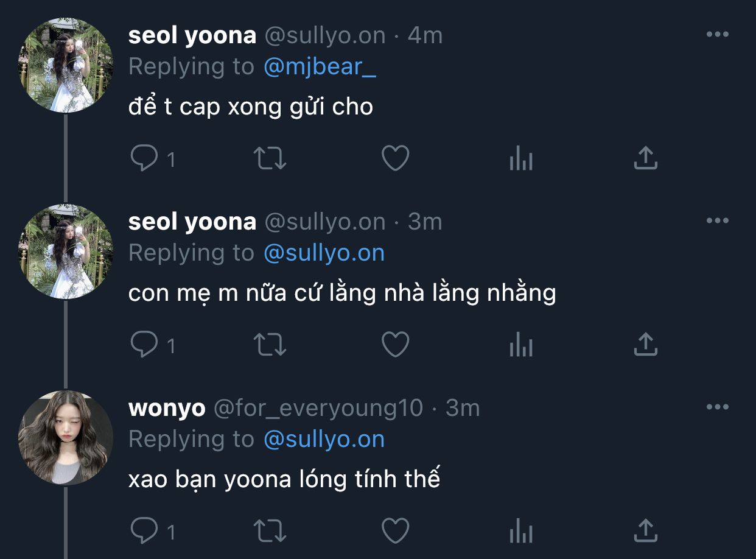Viewport: 756px width, 559px height.
Task: Like the 'con mẹ m nữa' tweet
Action: [x=395, y=345]
